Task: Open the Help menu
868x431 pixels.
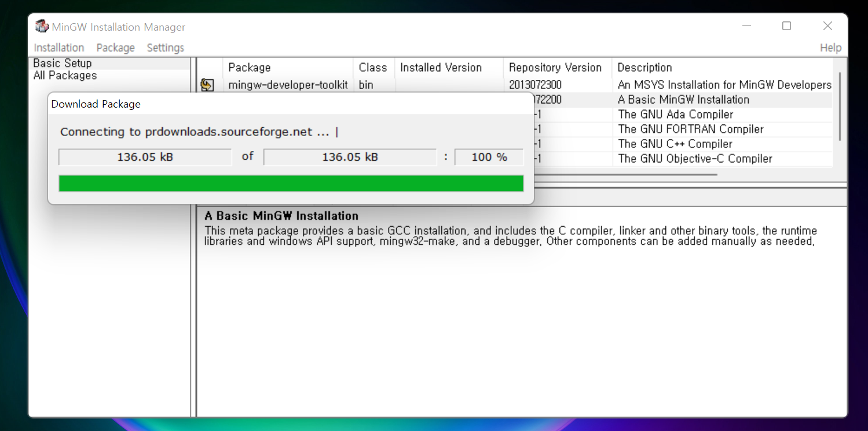Action: coord(830,47)
